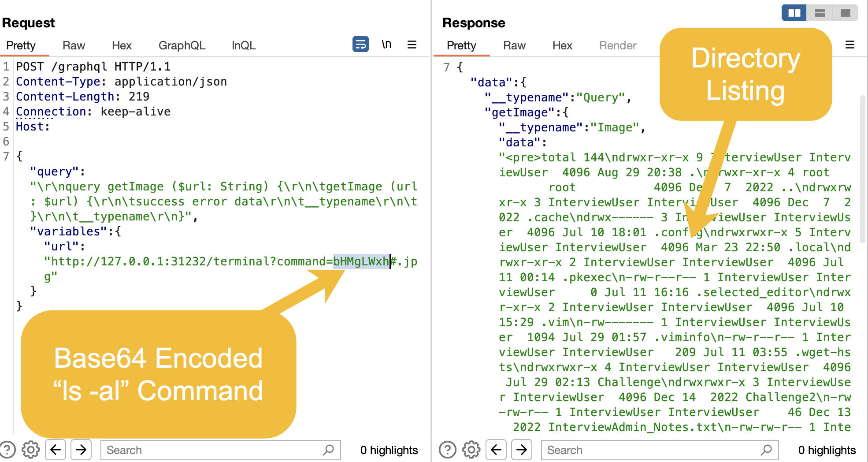The image size is (868, 462).
Task: Jump to previous search match in Request
Action: click(x=56, y=450)
